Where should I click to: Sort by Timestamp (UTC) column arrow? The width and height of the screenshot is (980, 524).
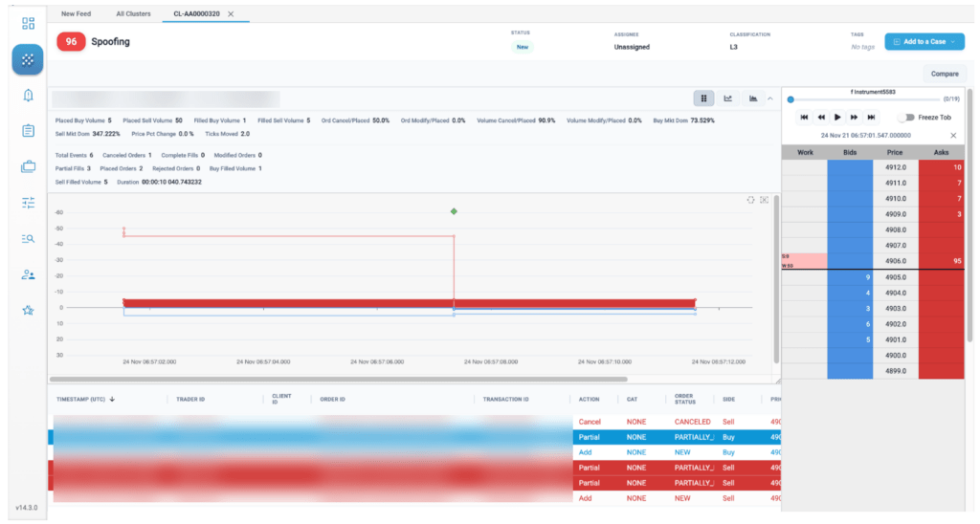pos(112,399)
